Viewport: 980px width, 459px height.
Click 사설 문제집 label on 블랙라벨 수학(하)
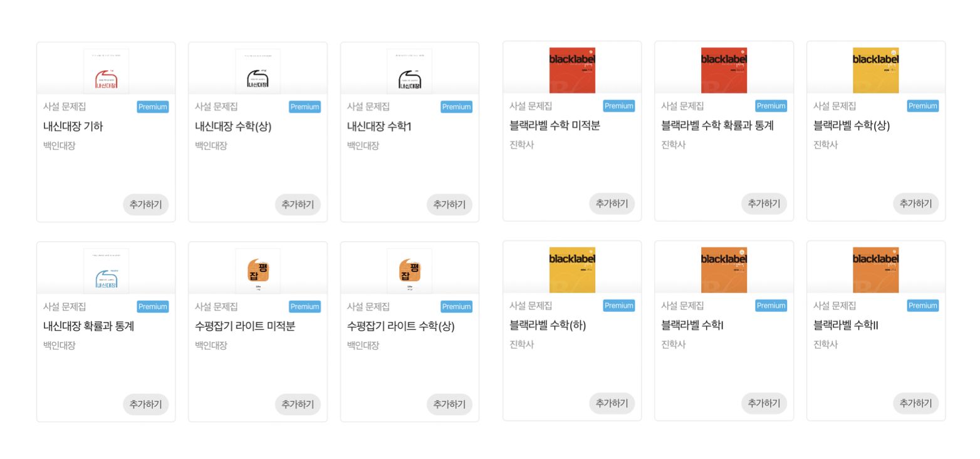[x=531, y=306]
